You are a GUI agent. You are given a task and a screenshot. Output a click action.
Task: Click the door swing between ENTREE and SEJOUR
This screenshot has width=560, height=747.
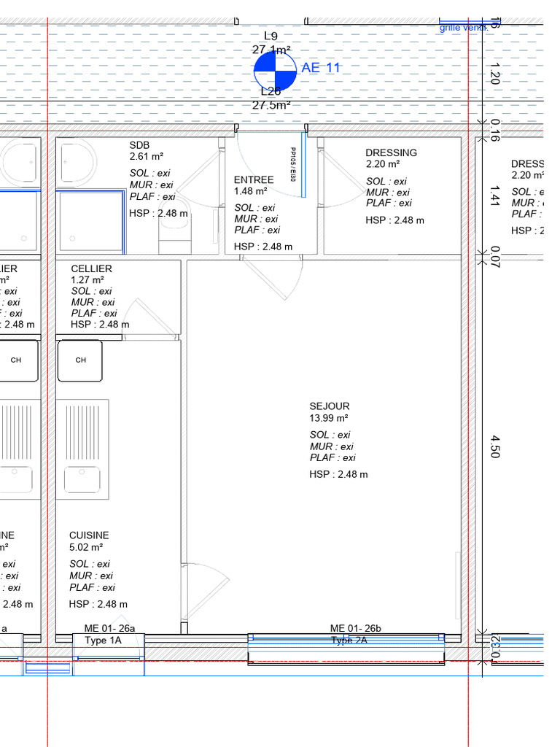(x=273, y=277)
